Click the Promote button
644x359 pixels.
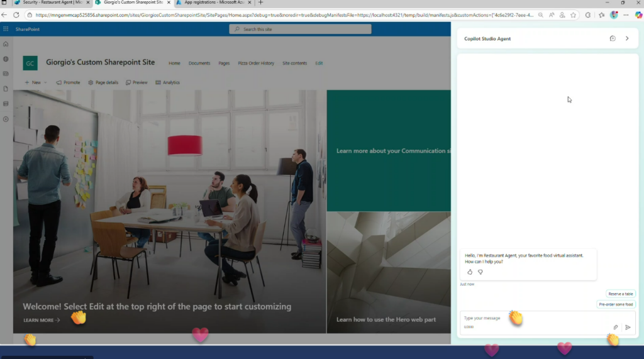(68, 82)
